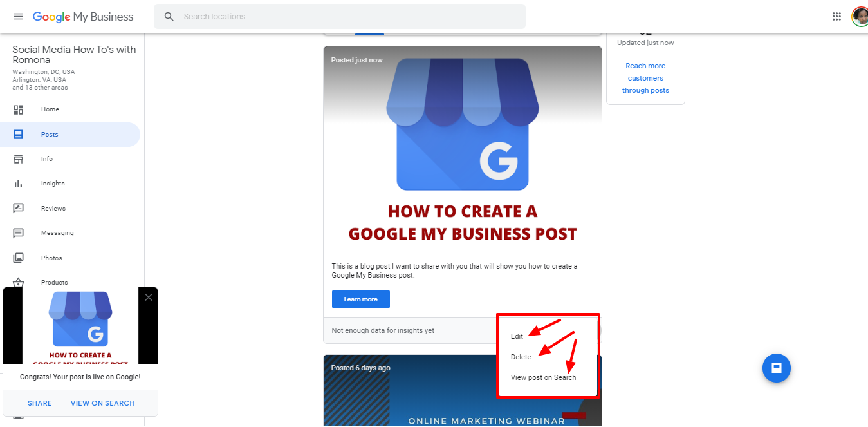Open the Google apps grid
Viewport: 868px width, 427px height.
[836, 17]
